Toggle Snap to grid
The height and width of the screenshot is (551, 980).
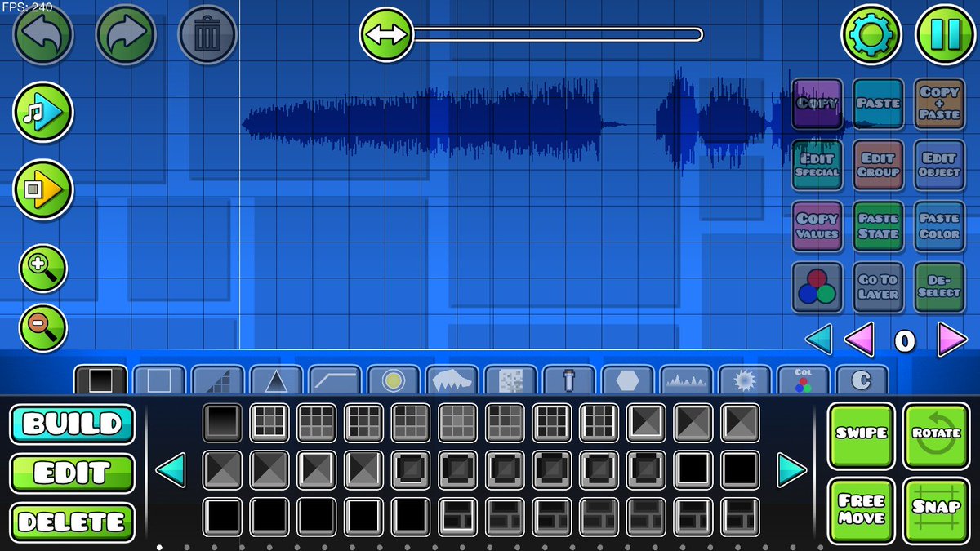tap(937, 511)
